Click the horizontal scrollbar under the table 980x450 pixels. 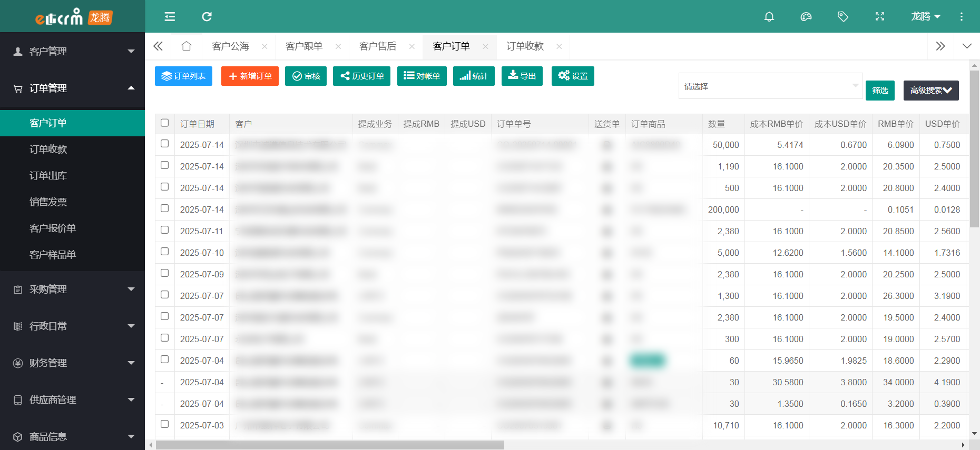pos(330,445)
